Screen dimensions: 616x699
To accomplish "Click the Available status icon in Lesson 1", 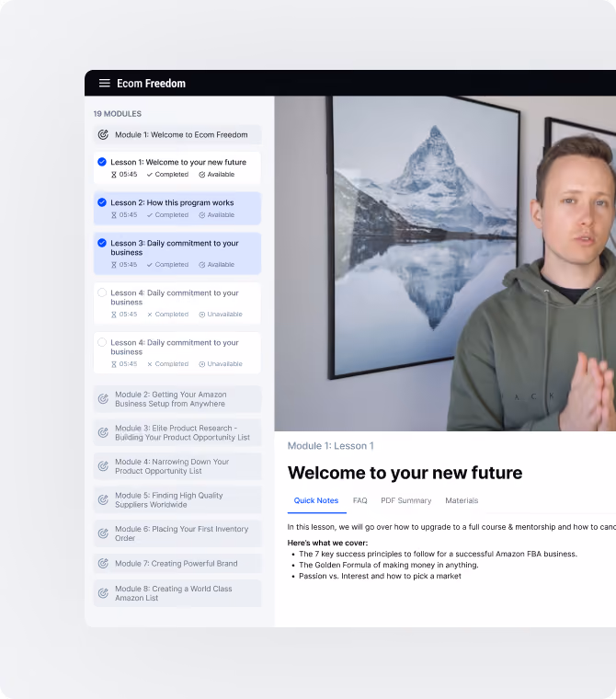I will click(x=202, y=175).
